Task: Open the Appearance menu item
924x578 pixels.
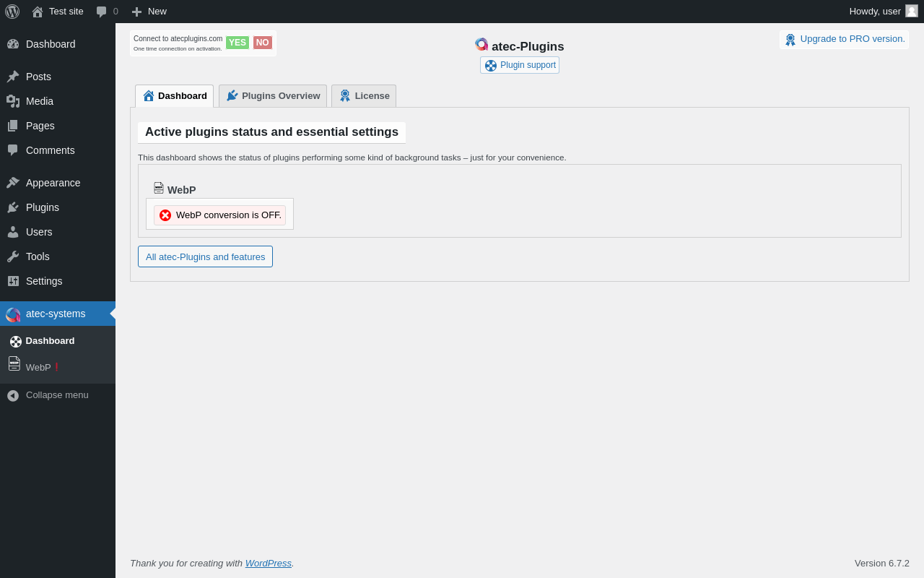Action: click(53, 183)
